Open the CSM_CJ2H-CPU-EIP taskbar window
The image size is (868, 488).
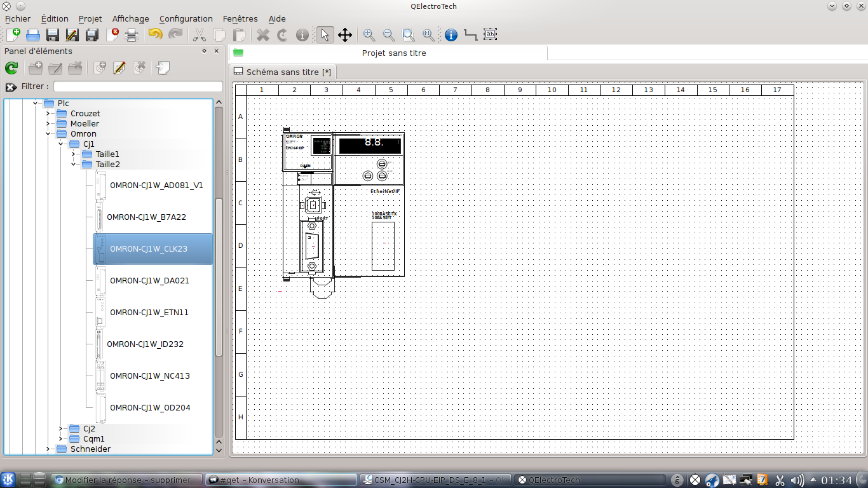tap(435, 480)
